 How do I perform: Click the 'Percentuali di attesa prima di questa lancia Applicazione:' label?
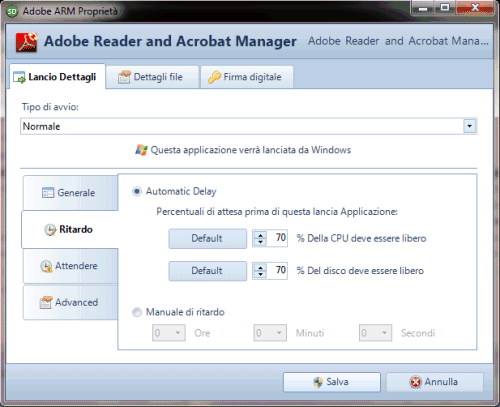[x=277, y=212]
